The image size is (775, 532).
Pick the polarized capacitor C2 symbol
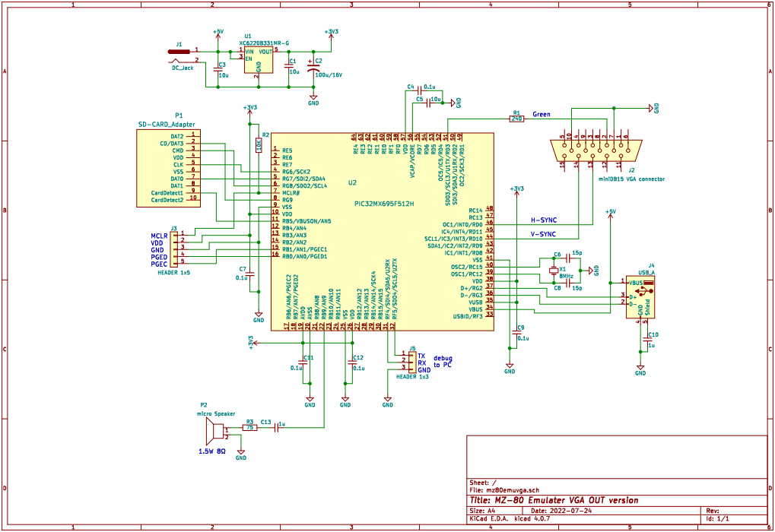pos(313,67)
